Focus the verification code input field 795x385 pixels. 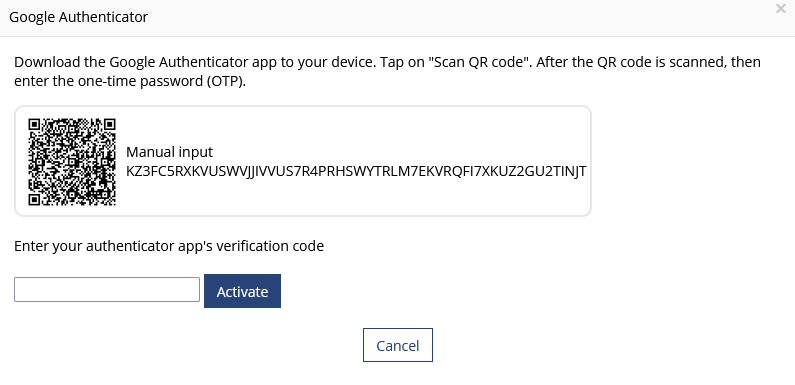[x=107, y=290]
